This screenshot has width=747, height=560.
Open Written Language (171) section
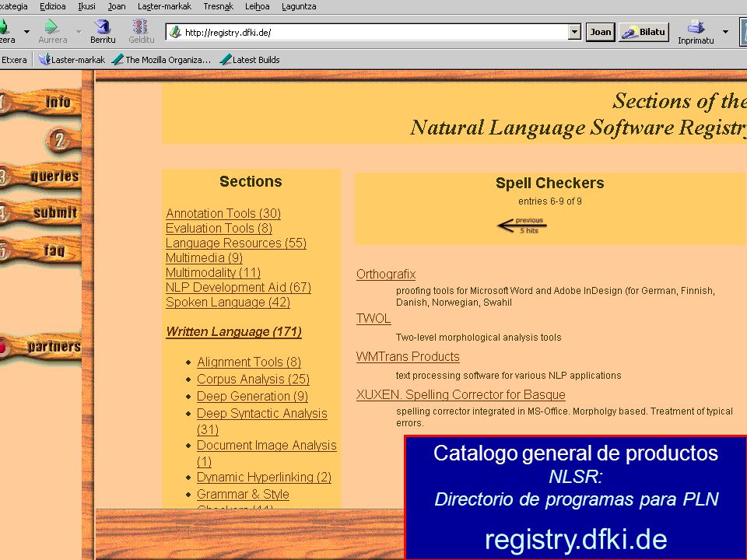click(234, 331)
